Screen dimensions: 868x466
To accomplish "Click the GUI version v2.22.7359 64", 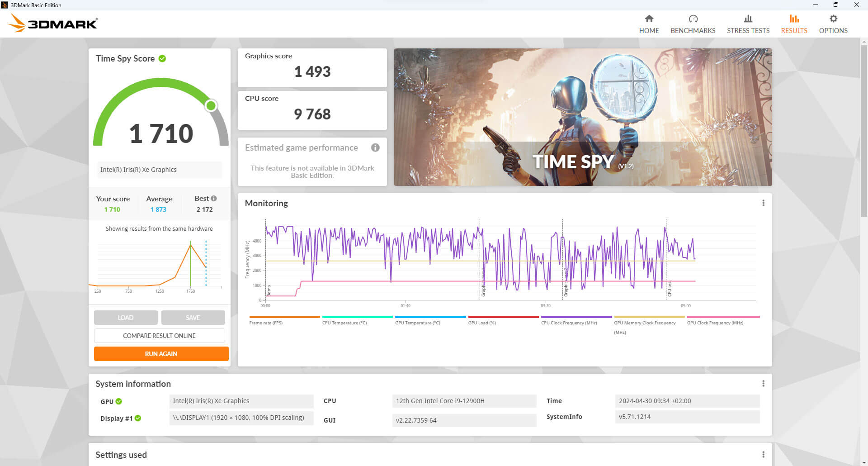I will pyautogui.click(x=464, y=420).
